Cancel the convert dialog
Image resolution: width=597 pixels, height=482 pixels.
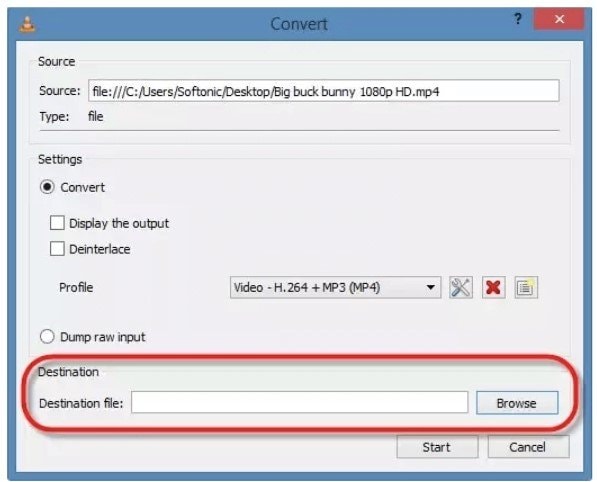(x=528, y=447)
